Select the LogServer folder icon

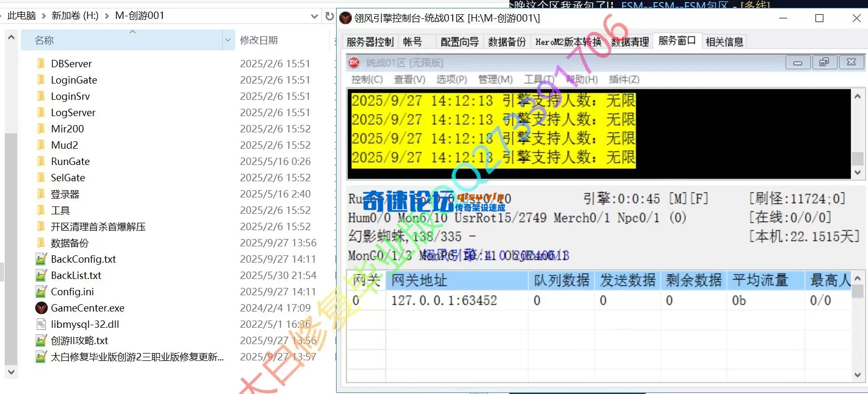[x=41, y=112]
